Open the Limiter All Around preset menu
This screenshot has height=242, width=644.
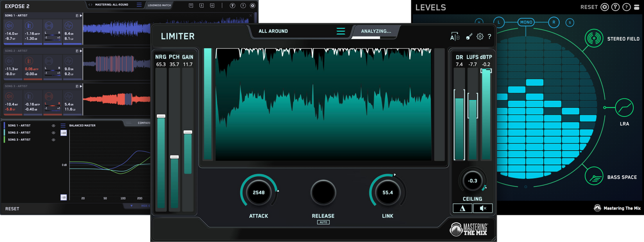coord(340,31)
